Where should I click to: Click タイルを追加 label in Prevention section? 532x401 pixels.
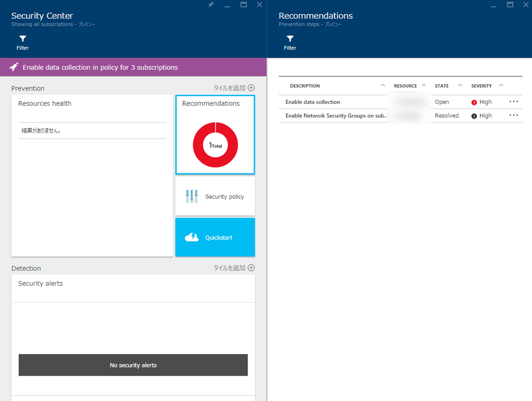[229, 88]
